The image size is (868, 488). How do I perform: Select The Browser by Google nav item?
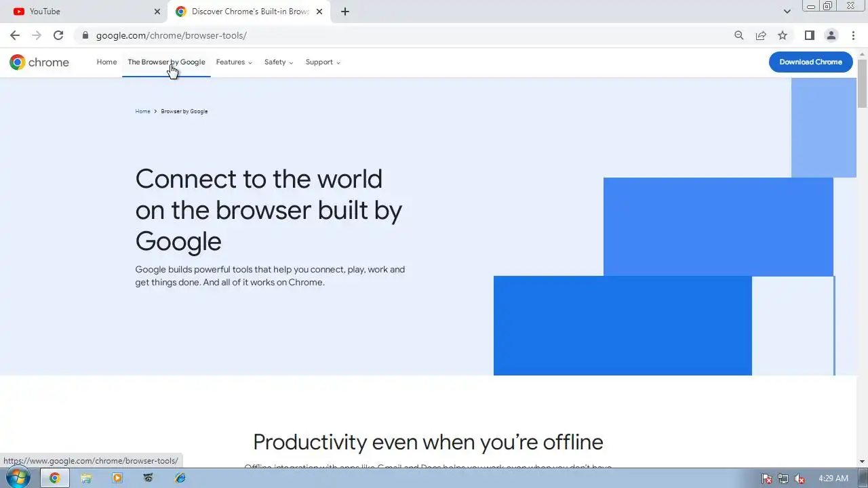pyautogui.click(x=166, y=62)
